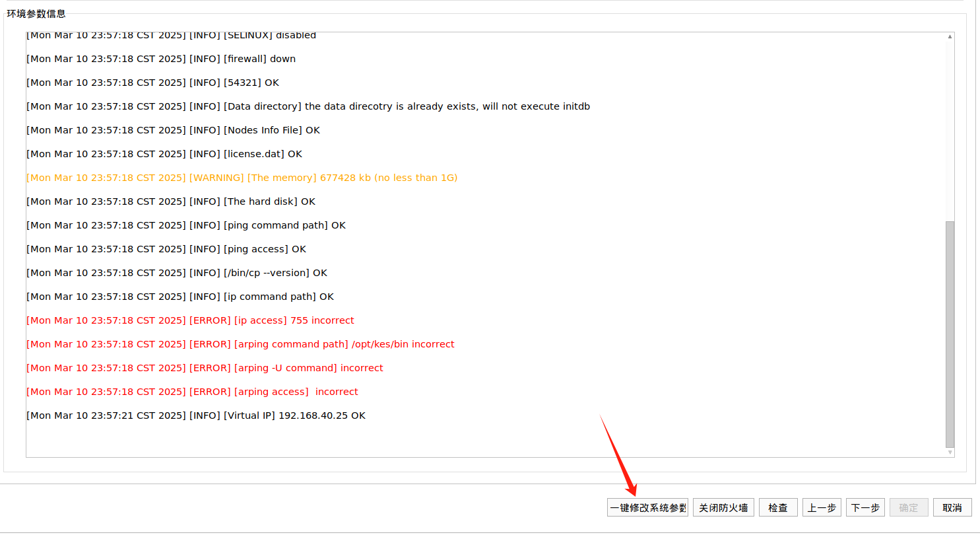Select the Virtual IP 192.168.40.25 log line
This screenshot has width=980, height=539.
(195, 415)
